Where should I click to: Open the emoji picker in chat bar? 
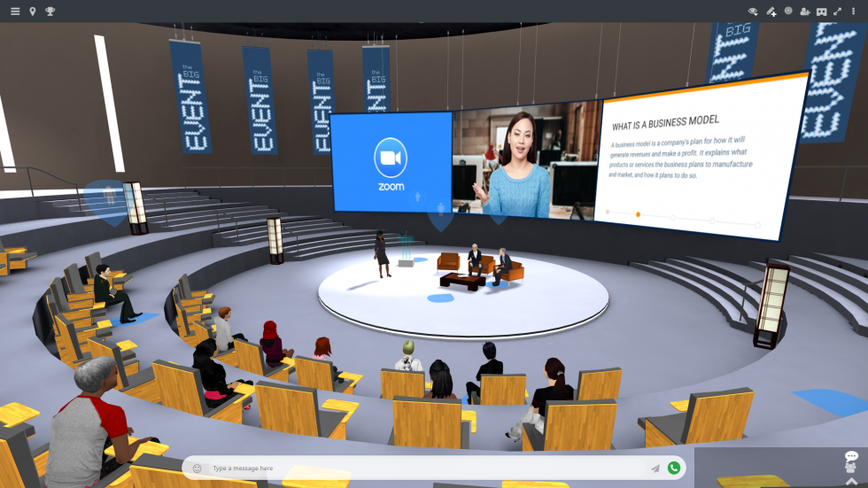pos(198,469)
